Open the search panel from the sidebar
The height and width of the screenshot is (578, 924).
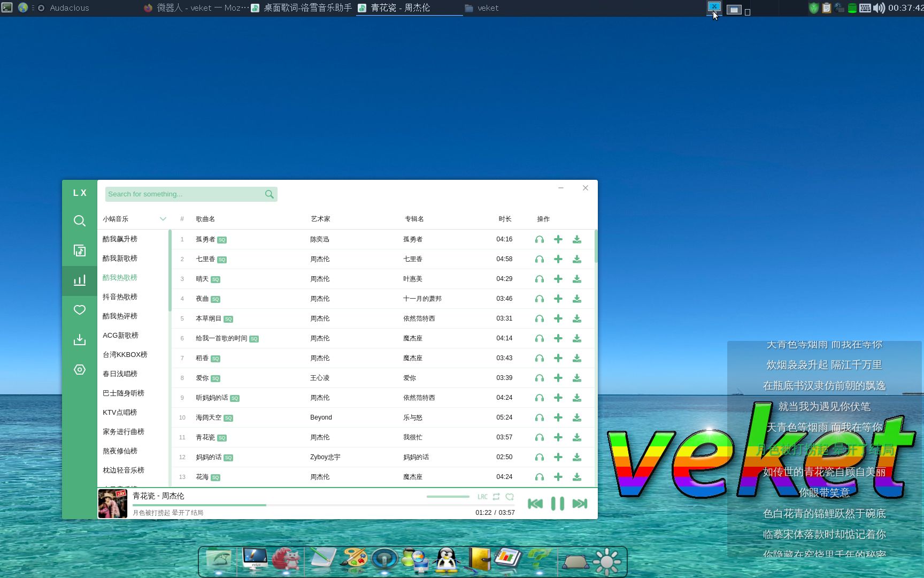[x=80, y=220]
